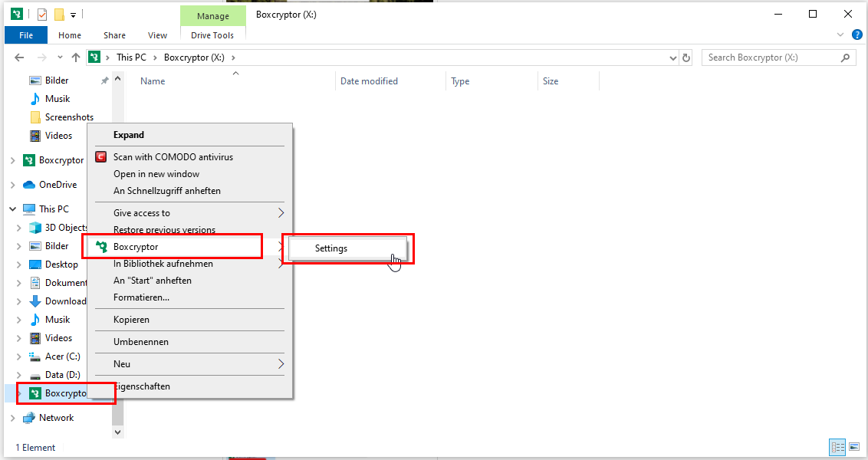Select the Dokumente folder under This PC
The width and height of the screenshot is (868, 460).
(x=66, y=283)
